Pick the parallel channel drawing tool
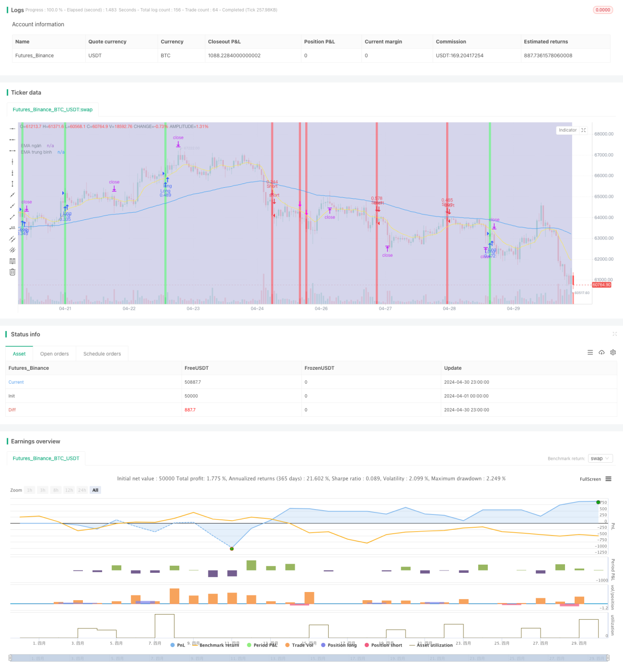Viewport: 623px width, 672px height. point(12,239)
